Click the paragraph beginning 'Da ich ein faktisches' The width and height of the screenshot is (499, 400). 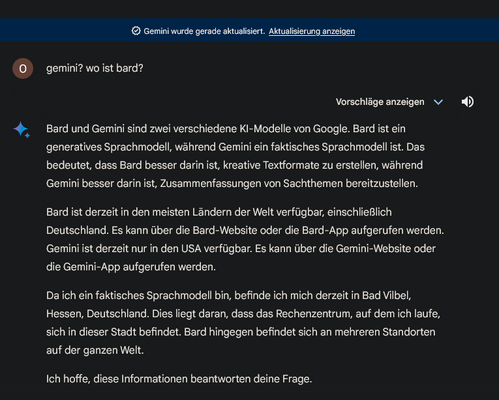point(243,323)
